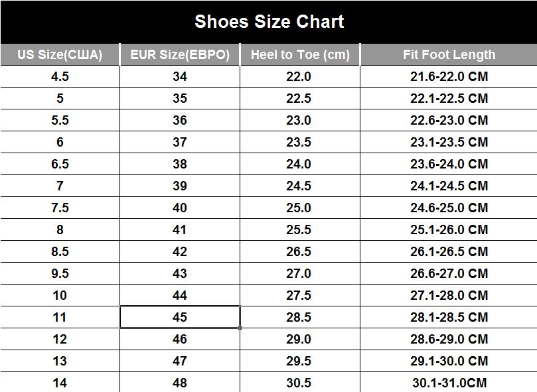This screenshot has width=537, height=392.
Task: Select the US size 6.5 cell
Action: click(60, 164)
